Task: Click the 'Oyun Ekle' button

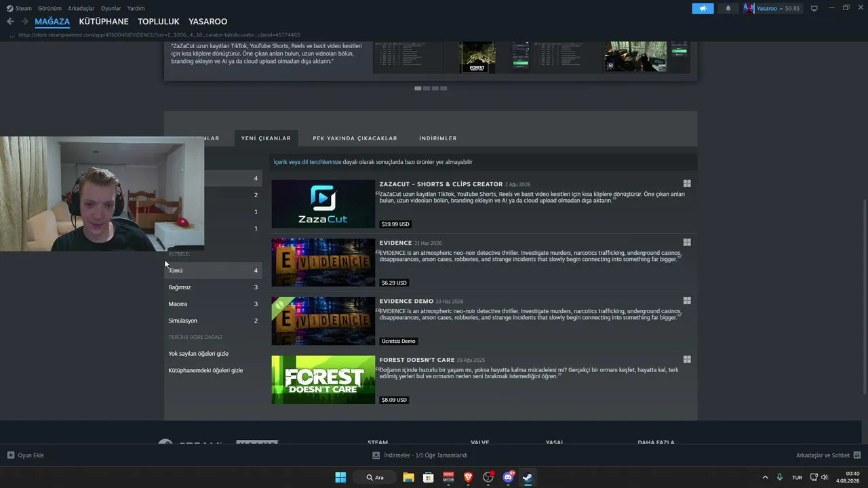Action: pos(25,455)
